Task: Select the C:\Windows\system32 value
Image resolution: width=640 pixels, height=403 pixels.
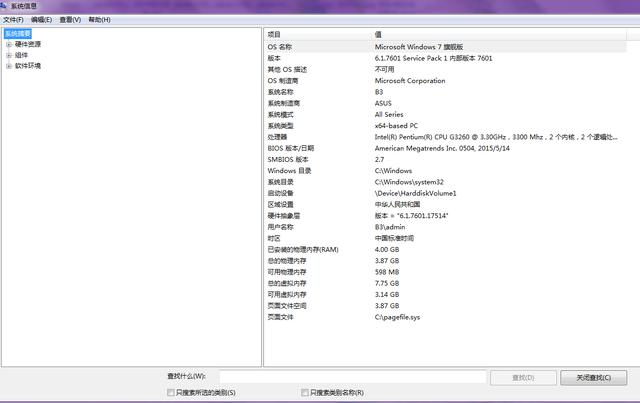Action: click(409, 182)
